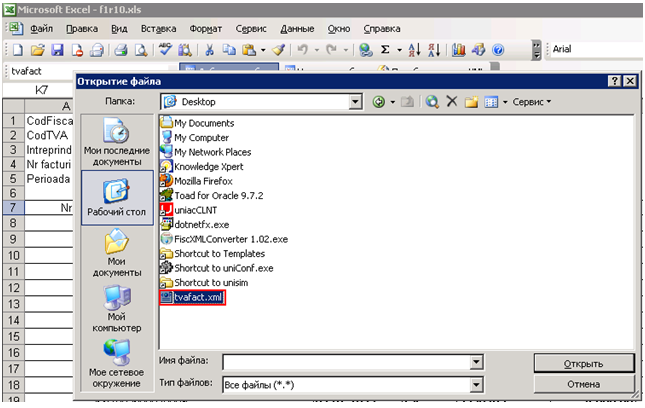Click the Redo arrow icon
The image size is (645, 408).
(x=332, y=50)
